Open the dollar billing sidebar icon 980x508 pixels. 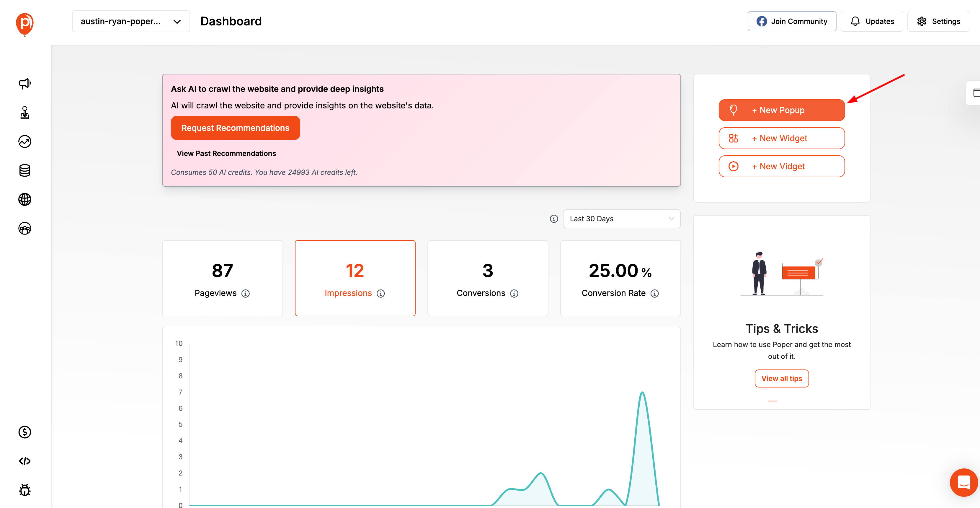25,432
